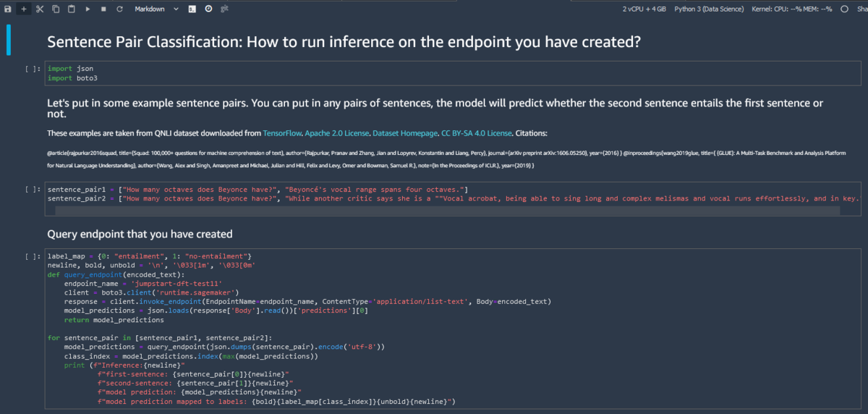Open the TensorFlow link
The height and width of the screenshot is (414, 868).
tap(281, 133)
